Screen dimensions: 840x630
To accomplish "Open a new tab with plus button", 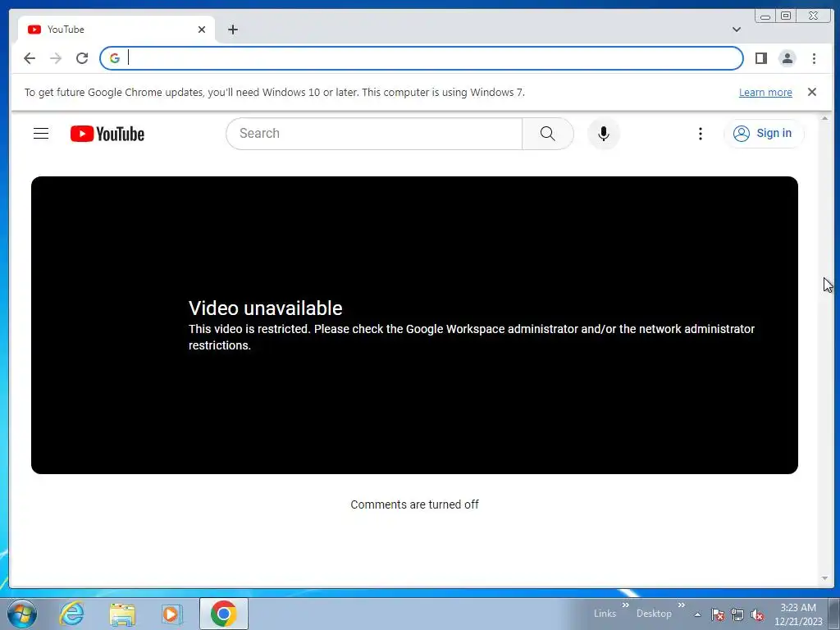I will (x=232, y=30).
